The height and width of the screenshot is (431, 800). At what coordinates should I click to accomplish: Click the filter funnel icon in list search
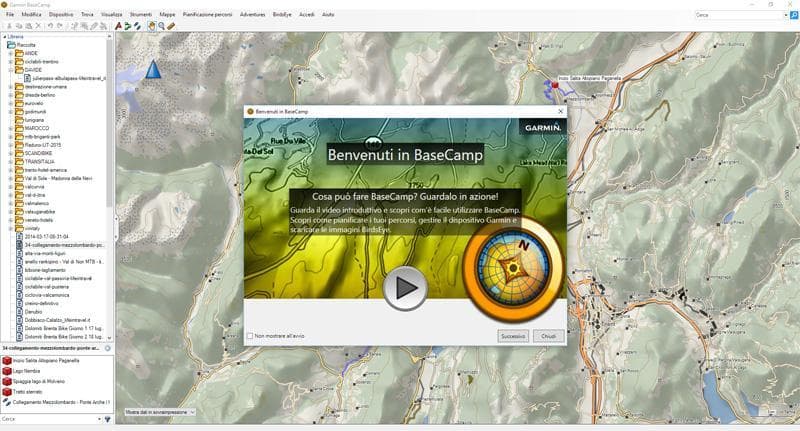108,419
